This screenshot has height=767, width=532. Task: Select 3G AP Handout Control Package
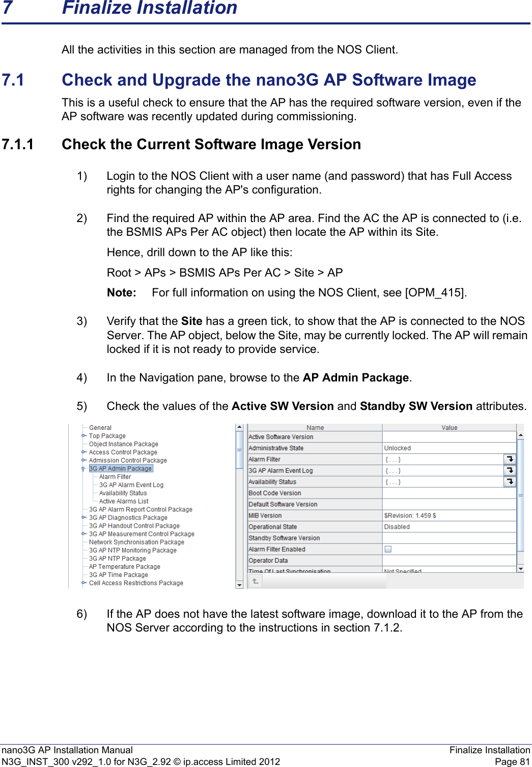134,526
